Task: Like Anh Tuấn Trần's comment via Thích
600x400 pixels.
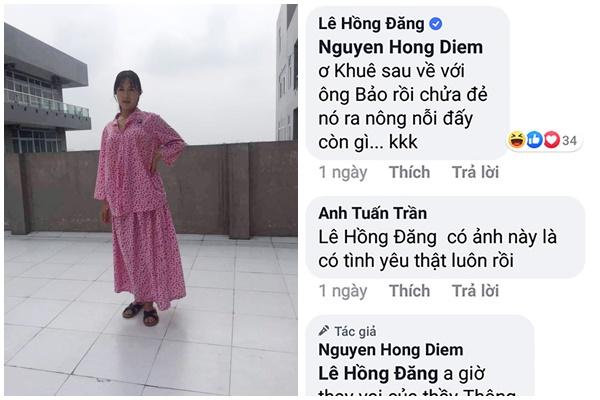Action: click(409, 291)
